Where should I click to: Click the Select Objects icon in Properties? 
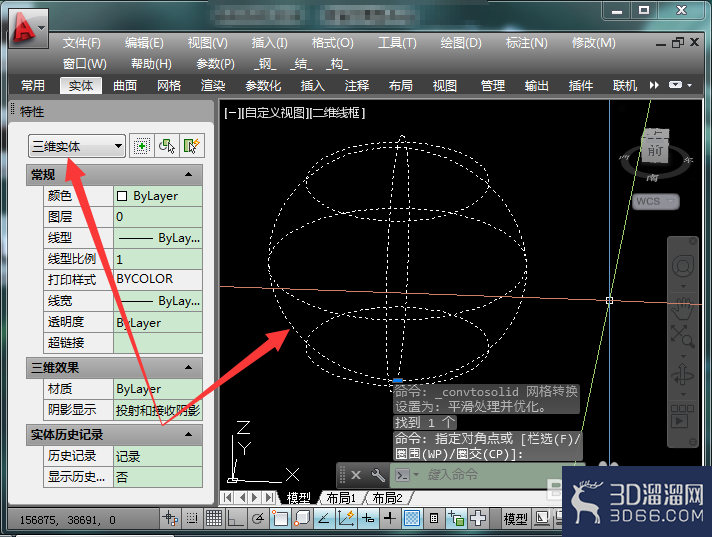click(x=167, y=146)
